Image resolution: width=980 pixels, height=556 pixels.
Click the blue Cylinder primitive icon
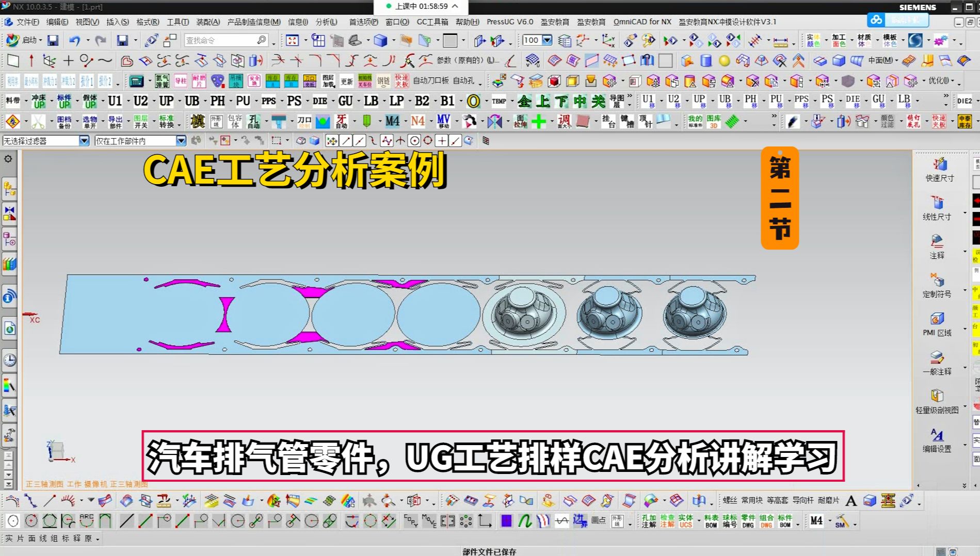[x=706, y=61]
